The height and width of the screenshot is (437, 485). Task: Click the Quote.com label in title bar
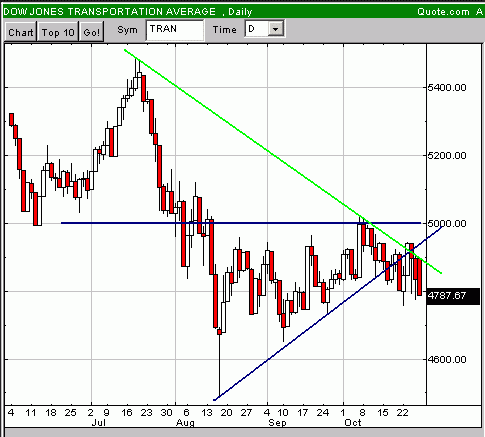click(x=444, y=12)
